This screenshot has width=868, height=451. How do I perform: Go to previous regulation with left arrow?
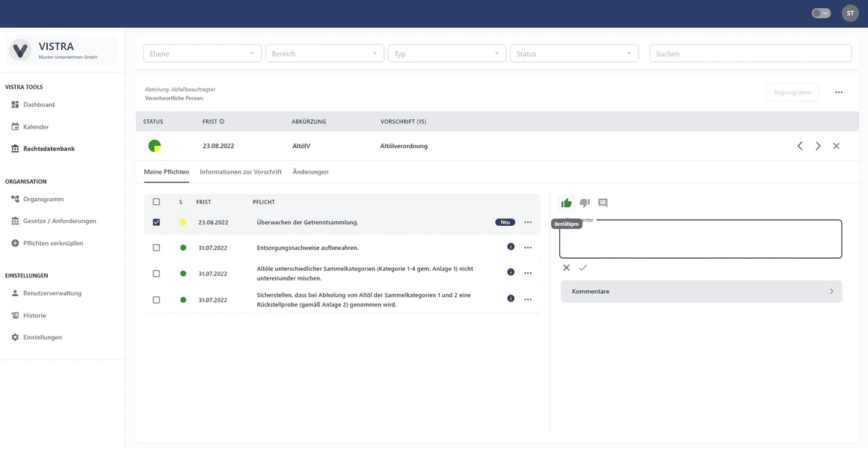tap(800, 146)
